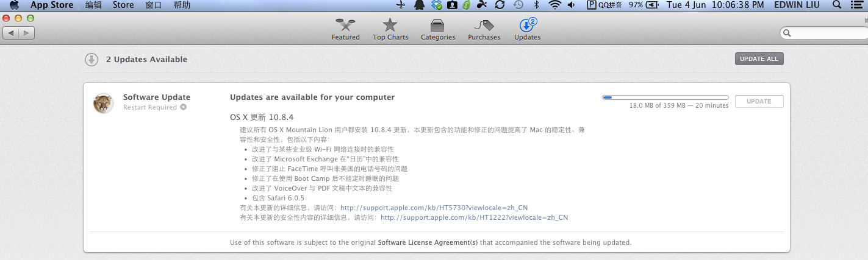
Task: Open the App Store menu
Action: click(52, 5)
